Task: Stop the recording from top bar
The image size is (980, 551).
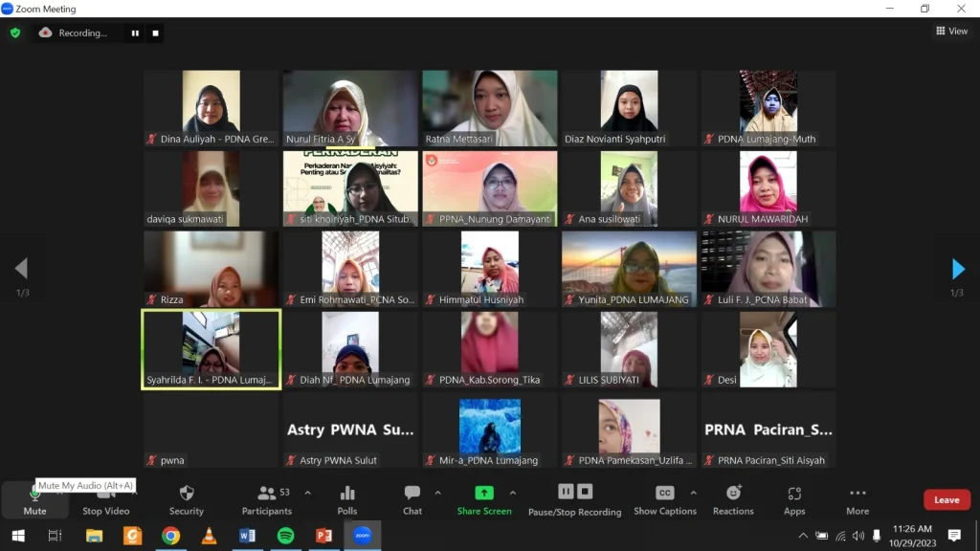Action: click(153, 32)
